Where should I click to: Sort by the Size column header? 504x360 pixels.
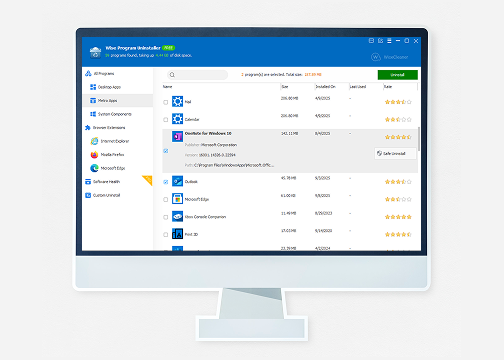[285, 87]
